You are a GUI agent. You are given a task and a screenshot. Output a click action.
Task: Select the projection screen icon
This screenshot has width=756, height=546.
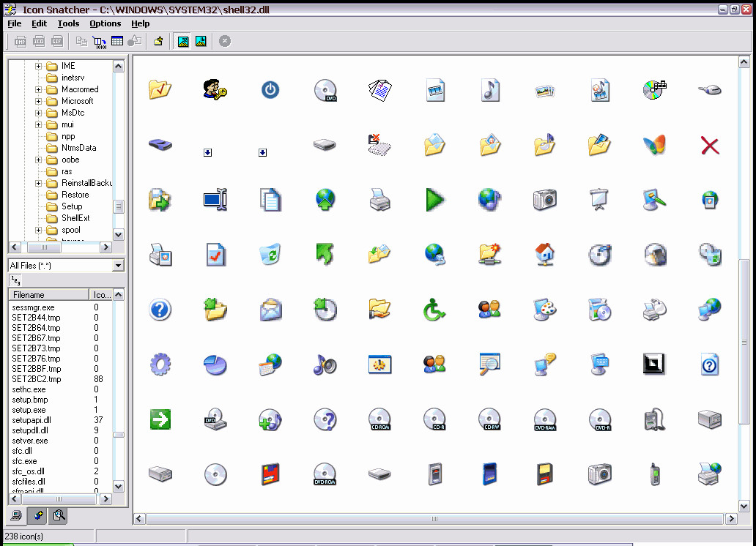point(599,200)
